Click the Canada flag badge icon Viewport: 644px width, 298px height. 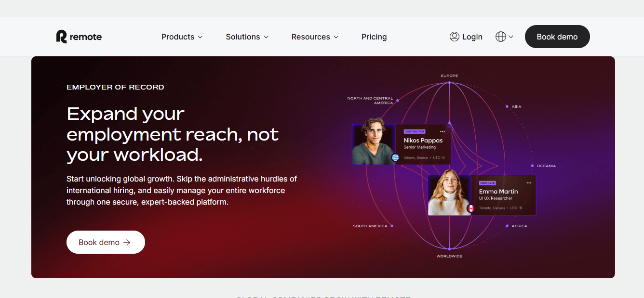tap(470, 208)
